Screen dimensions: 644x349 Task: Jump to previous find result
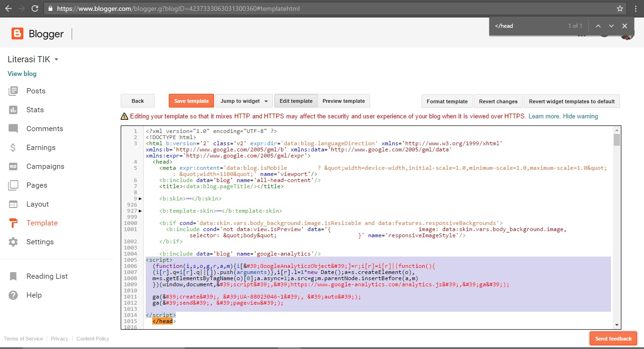click(598, 26)
